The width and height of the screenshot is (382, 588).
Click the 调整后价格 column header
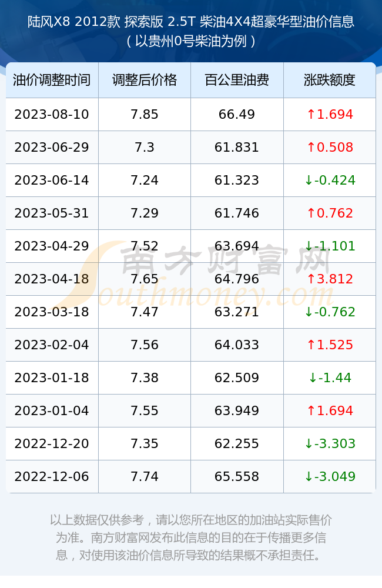point(145,80)
